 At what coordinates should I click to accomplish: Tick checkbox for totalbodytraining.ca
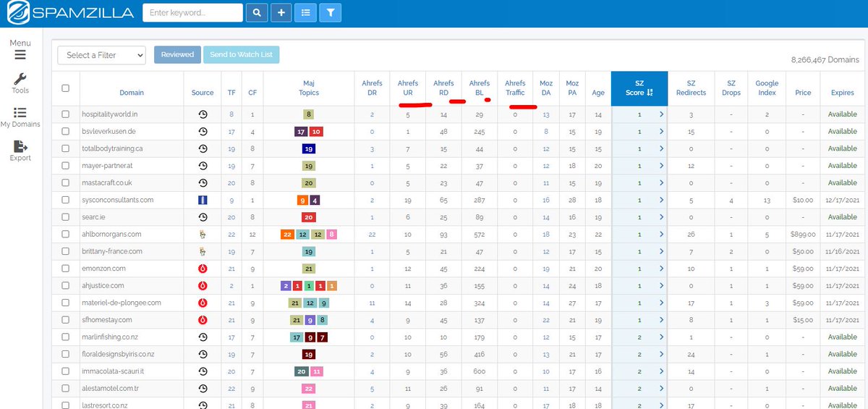coord(66,148)
